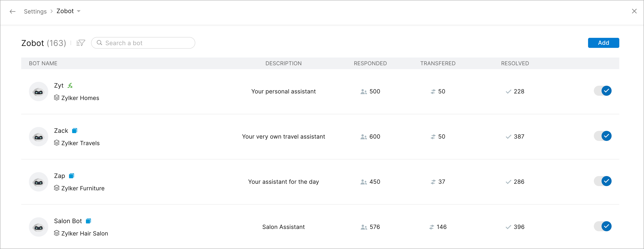Open the Salon Bot name
Image resolution: width=644 pixels, height=249 pixels.
click(x=68, y=221)
